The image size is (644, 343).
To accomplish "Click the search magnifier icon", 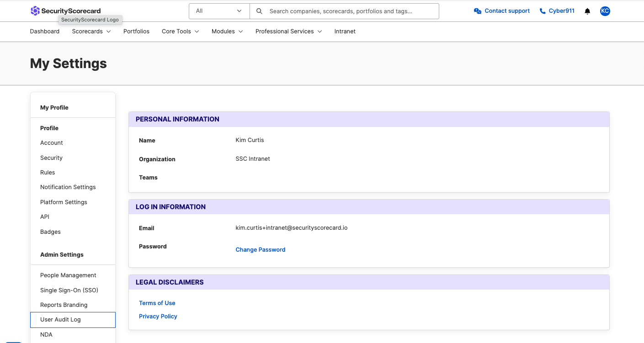I will pyautogui.click(x=259, y=11).
